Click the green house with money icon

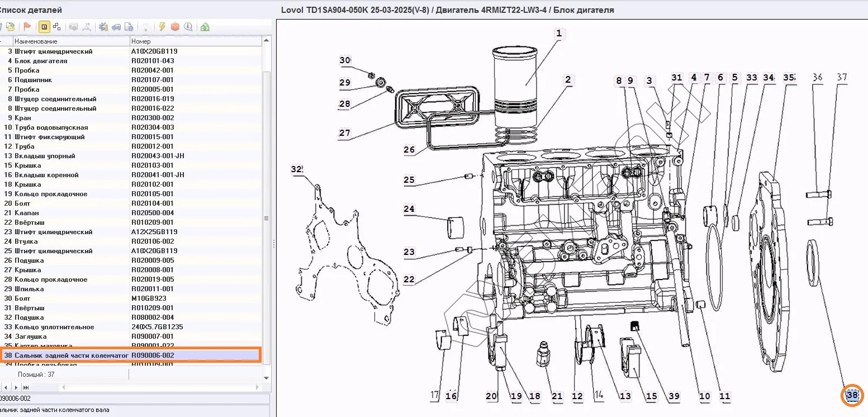[205, 27]
